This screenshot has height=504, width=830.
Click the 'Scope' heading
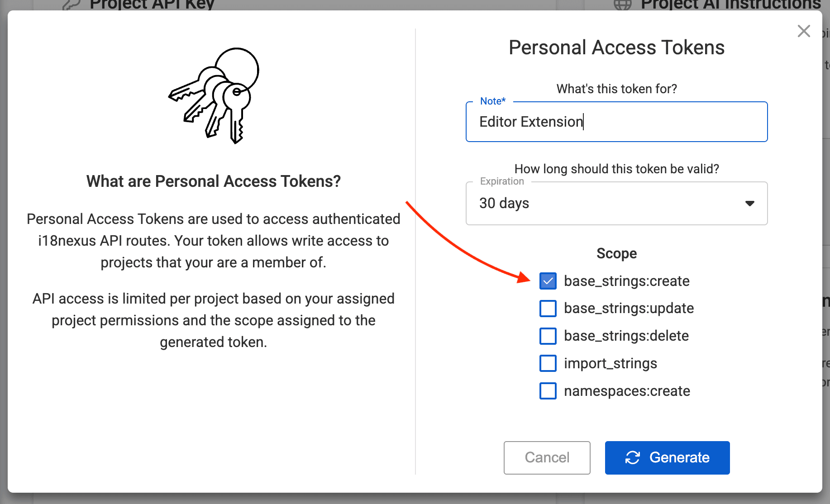[616, 253]
